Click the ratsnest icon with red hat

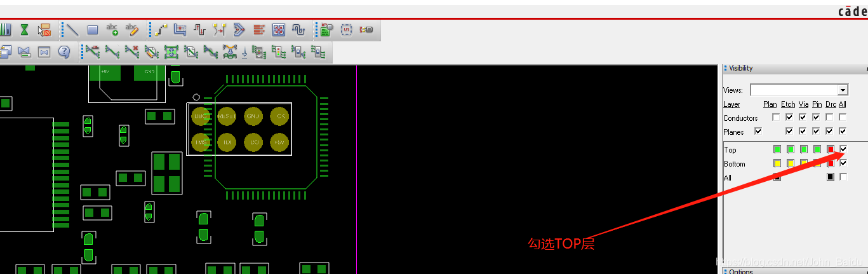point(92,51)
